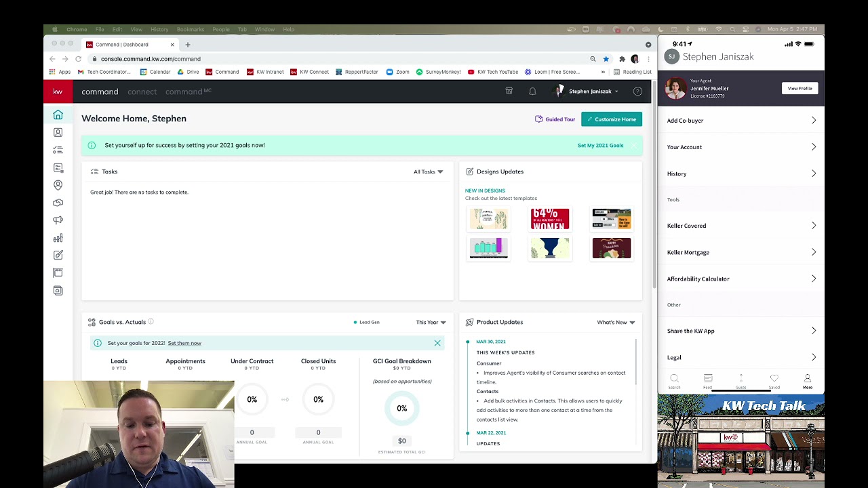Open SmartPlans icon in sidebar
Screen dimensions: 868x488
pyautogui.click(x=58, y=167)
